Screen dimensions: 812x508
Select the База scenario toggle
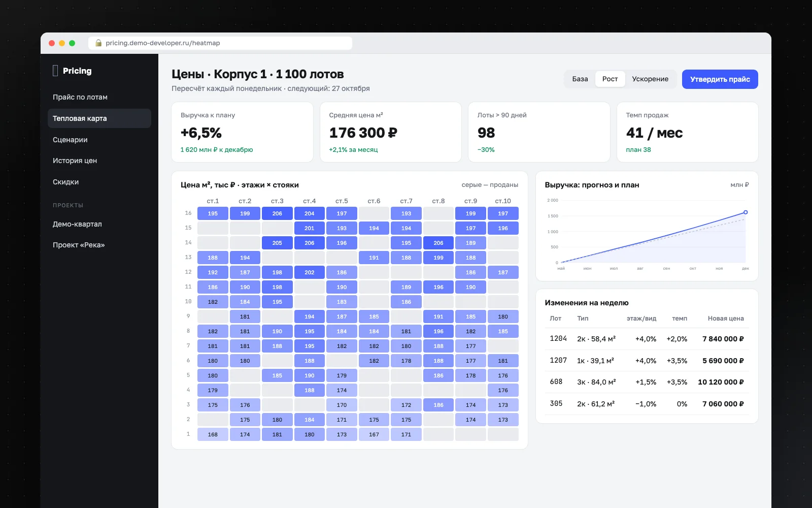pyautogui.click(x=580, y=79)
